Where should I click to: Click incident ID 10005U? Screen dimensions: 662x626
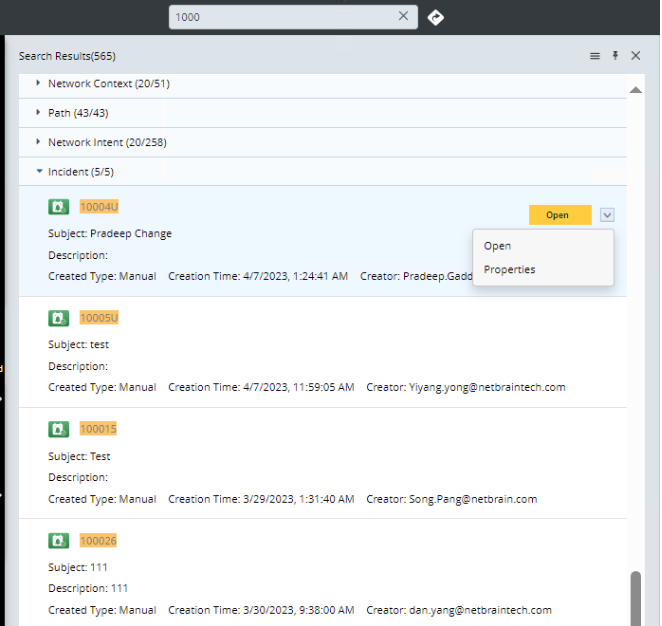click(99, 318)
